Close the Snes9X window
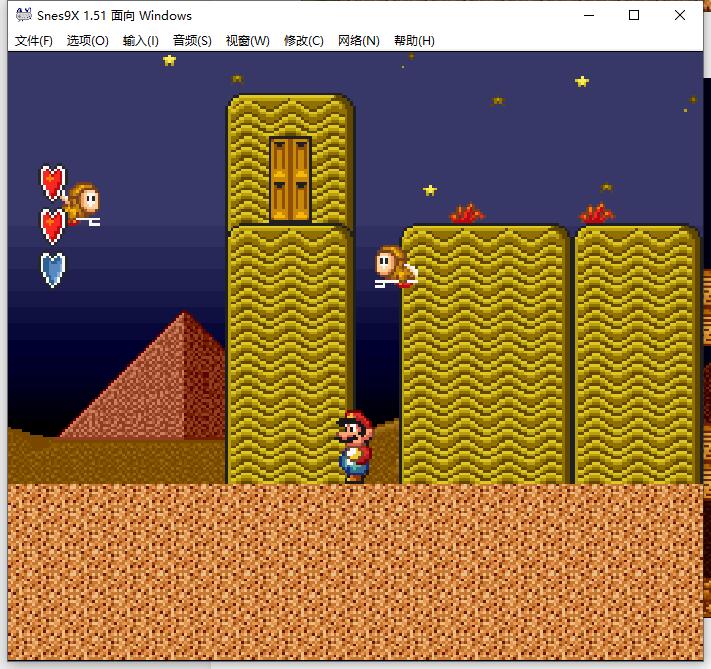Screen dimensions: 711x669 (x=680, y=15)
